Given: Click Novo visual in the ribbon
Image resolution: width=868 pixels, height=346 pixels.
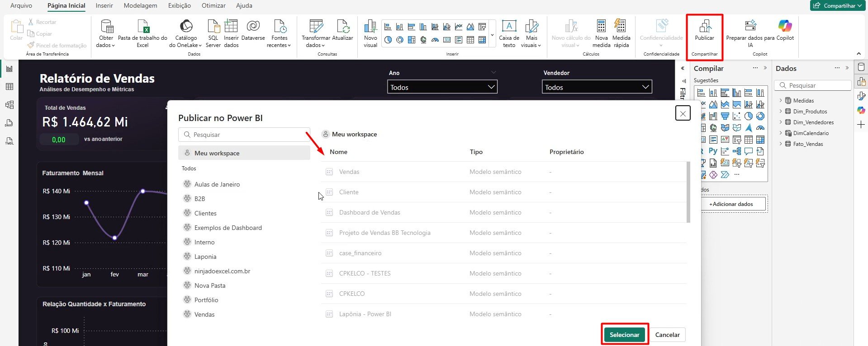Looking at the screenshot, I should 370,33.
